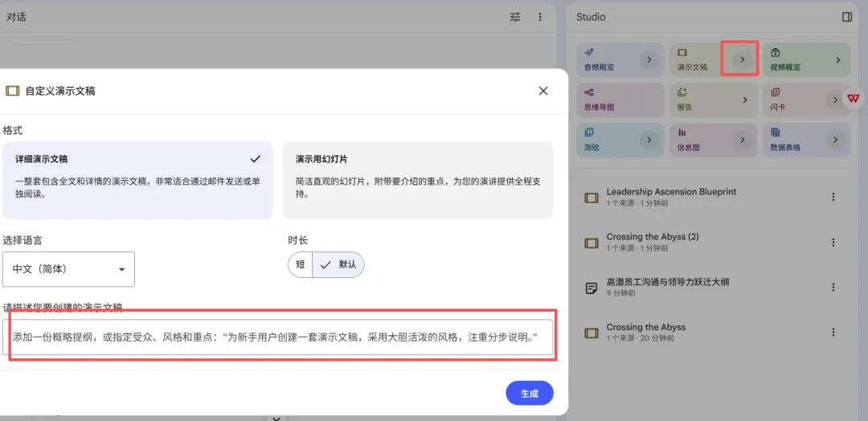Image resolution: width=868 pixels, height=421 pixels.
Task: Open more options for Crossing the Abyss (2)
Action: [x=833, y=243]
